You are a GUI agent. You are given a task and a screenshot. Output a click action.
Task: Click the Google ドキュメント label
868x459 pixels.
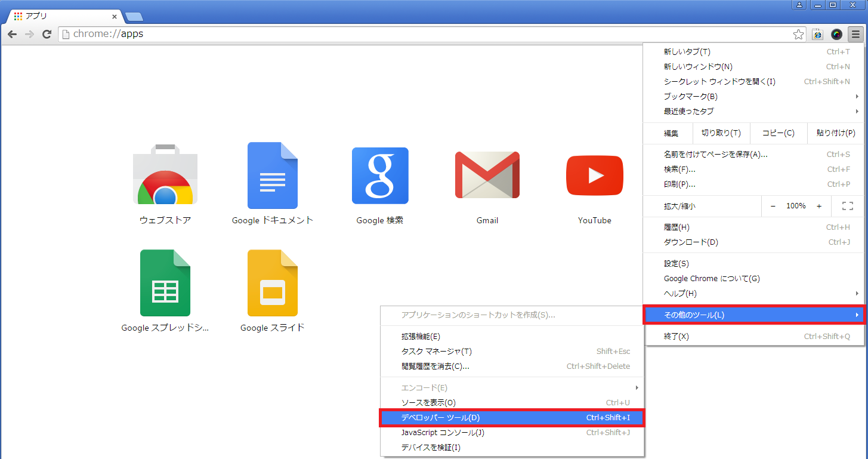coord(273,220)
